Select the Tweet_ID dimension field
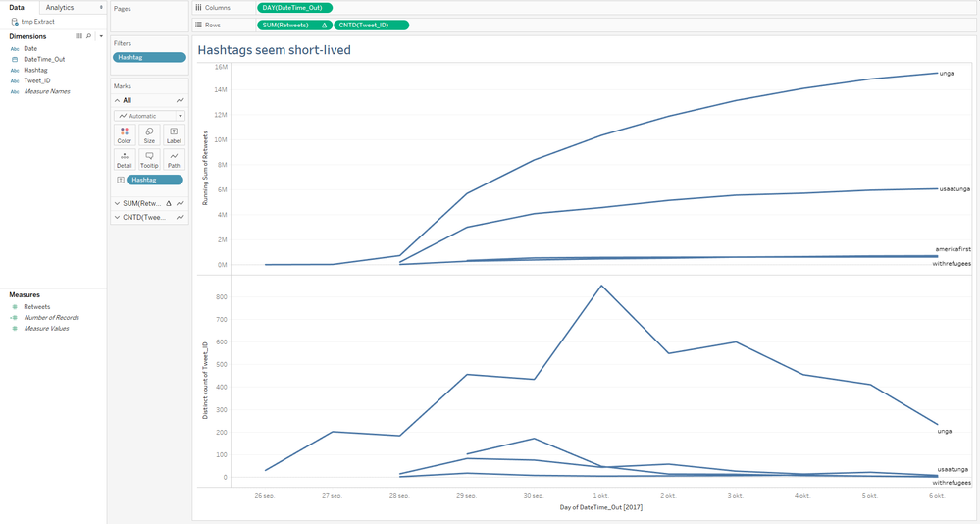The height and width of the screenshot is (524, 980). click(x=37, y=80)
